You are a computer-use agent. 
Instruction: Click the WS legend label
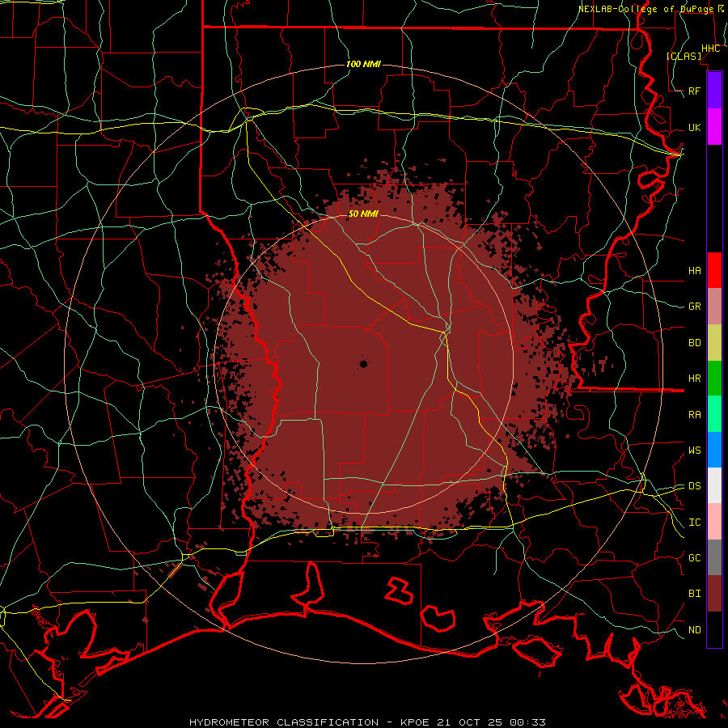pos(695,450)
